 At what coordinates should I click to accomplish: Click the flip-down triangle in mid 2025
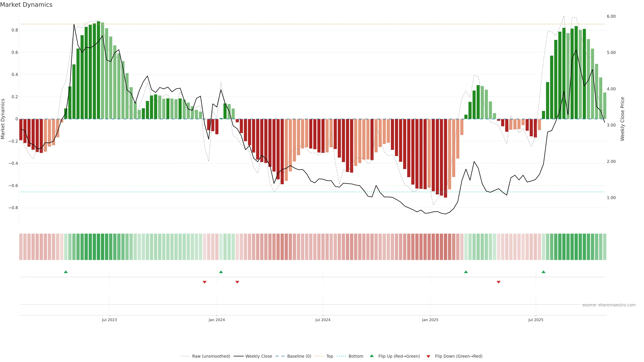click(498, 282)
